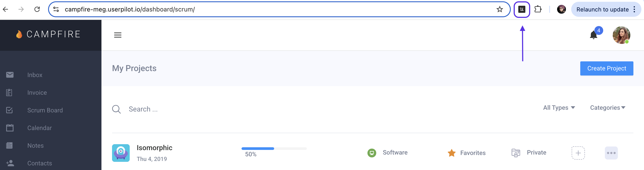The height and width of the screenshot is (170, 644).
Task: Bookmark this page with star icon
Action: [500, 9]
